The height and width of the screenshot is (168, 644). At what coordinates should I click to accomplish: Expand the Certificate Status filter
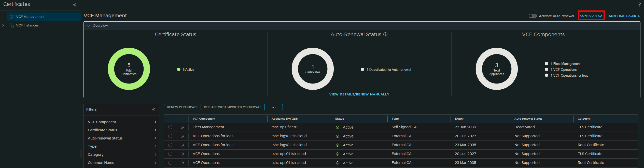tap(155, 130)
